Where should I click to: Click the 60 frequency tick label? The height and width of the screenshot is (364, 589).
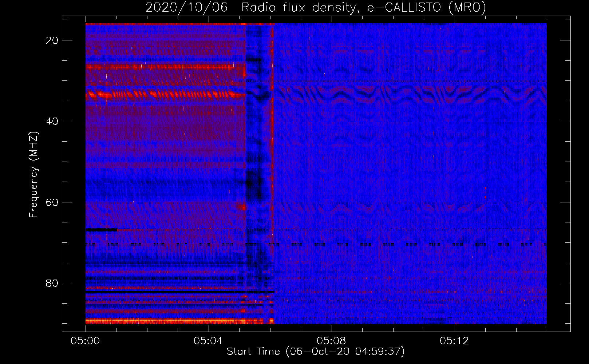tap(52, 202)
